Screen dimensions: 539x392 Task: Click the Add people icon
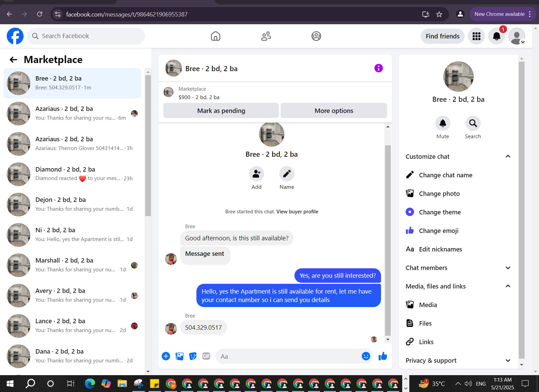(x=256, y=174)
